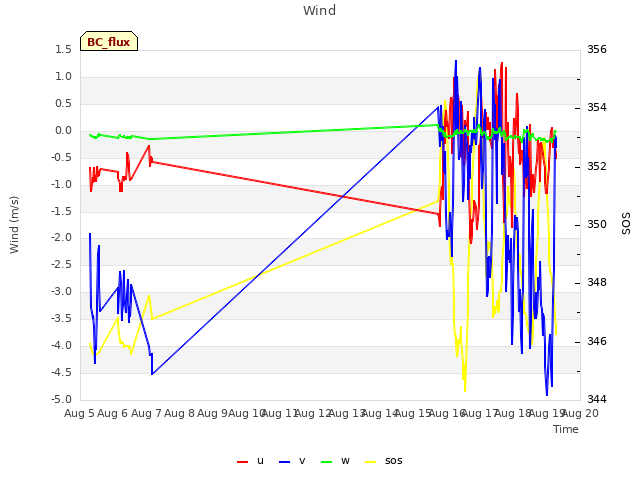The height and width of the screenshot is (480, 640).
Task: Click the '-5.0' left-axis value
Action: 61,399
